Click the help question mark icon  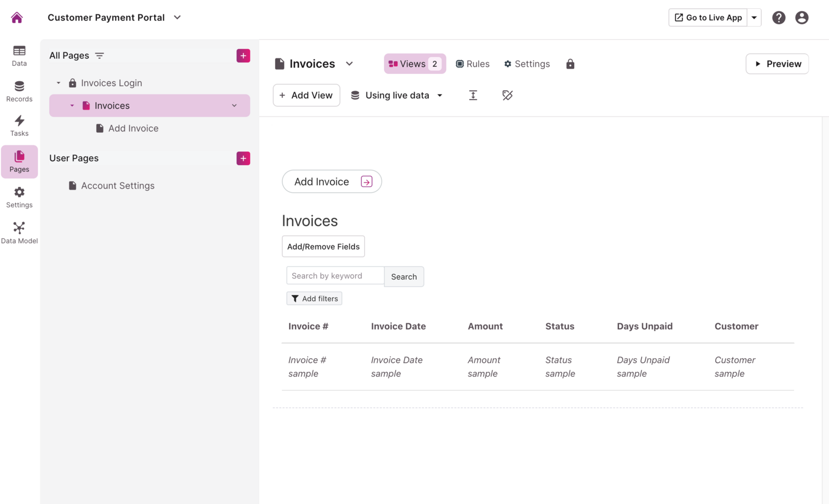pos(779,18)
